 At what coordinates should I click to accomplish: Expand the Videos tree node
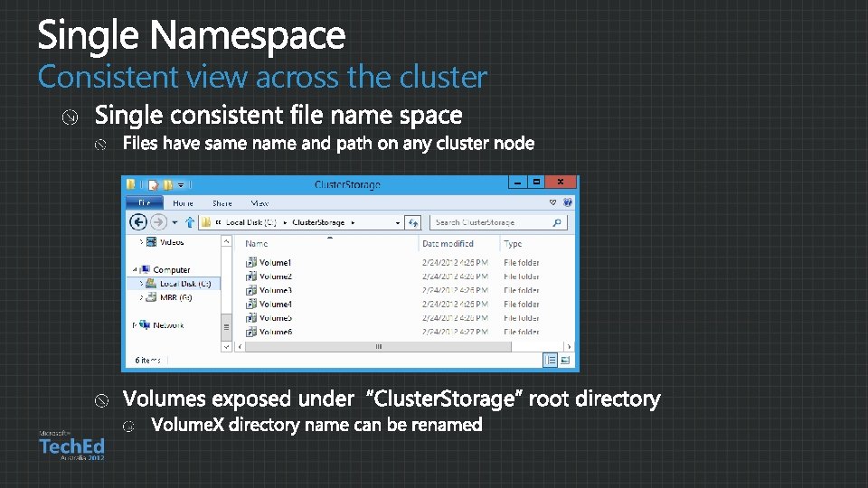point(141,242)
